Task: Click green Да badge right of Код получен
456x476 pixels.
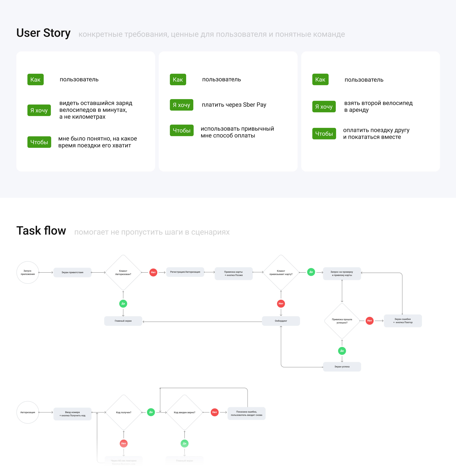Action: point(151,412)
